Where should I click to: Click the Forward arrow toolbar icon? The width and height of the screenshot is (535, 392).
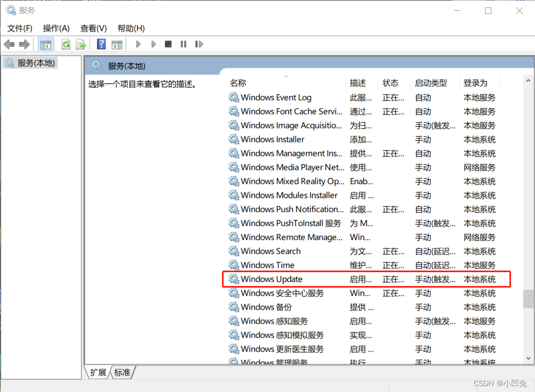(x=24, y=44)
